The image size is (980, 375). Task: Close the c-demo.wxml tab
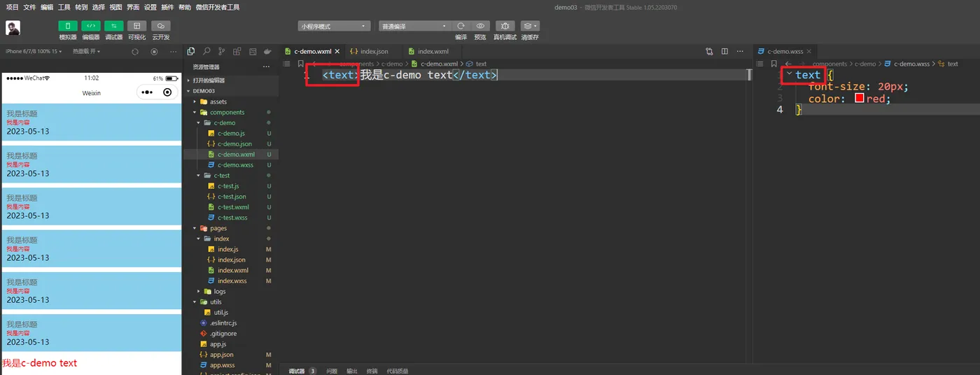[x=337, y=51]
